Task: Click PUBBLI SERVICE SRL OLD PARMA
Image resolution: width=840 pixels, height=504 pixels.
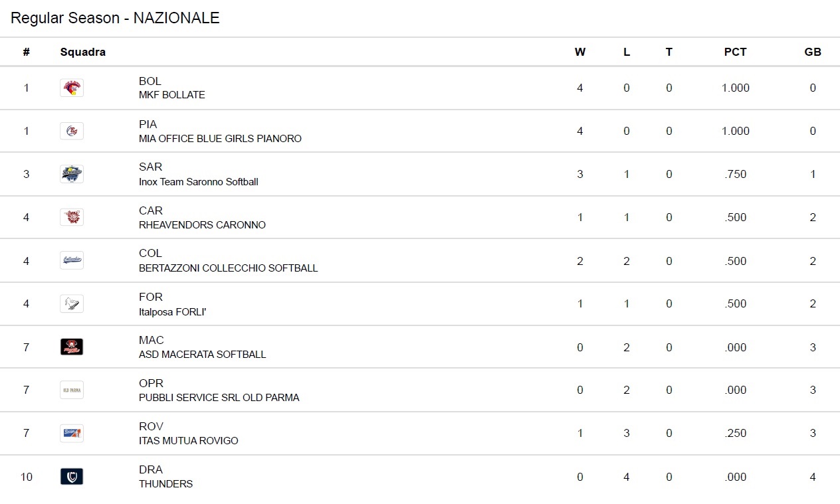Action: (219, 398)
